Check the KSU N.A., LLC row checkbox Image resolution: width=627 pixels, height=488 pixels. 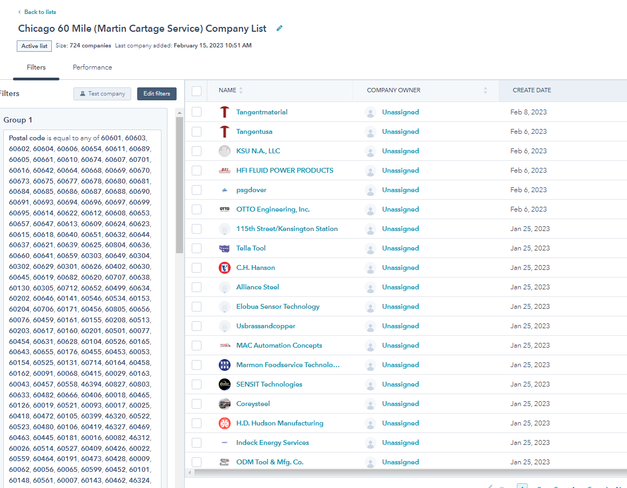[196, 151]
